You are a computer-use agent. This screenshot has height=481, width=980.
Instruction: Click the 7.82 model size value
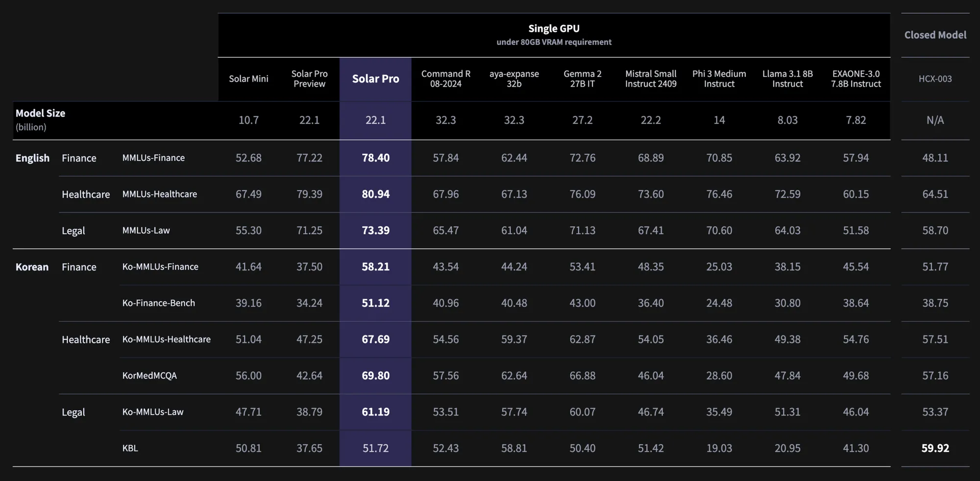856,120
